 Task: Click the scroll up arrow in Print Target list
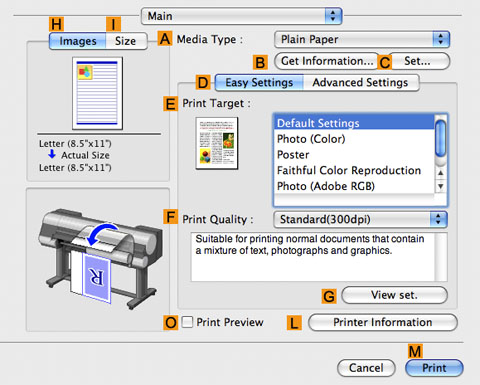(x=441, y=173)
